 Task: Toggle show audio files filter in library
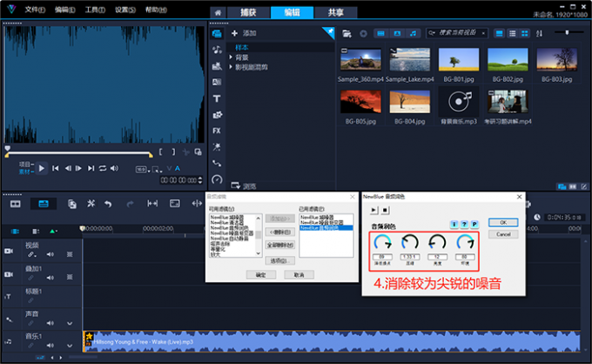[x=412, y=32]
